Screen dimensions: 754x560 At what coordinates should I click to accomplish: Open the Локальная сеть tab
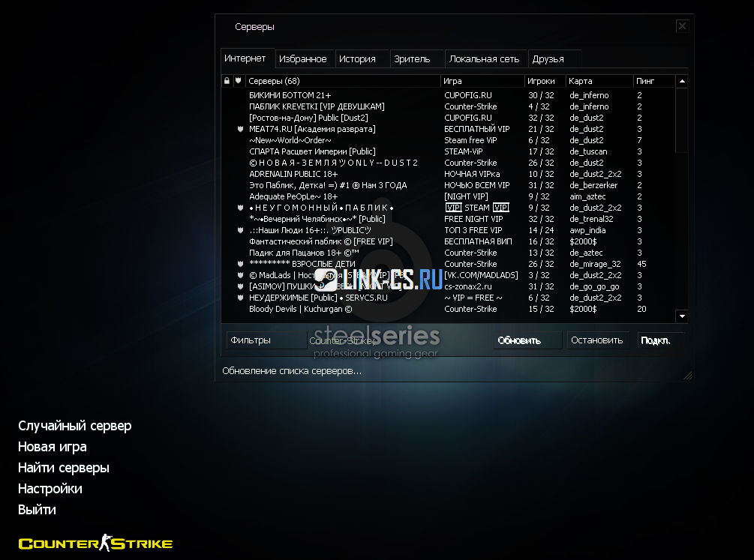click(x=484, y=58)
